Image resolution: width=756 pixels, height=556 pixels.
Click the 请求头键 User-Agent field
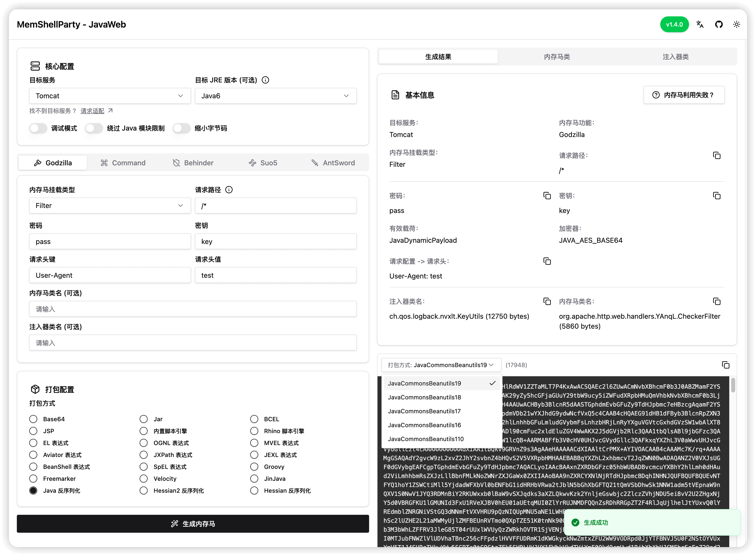[x=110, y=275]
